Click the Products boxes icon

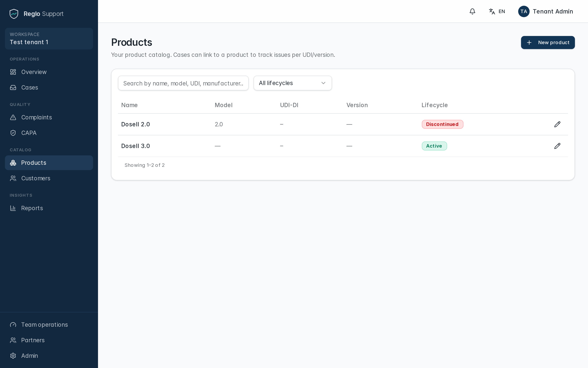click(x=13, y=163)
